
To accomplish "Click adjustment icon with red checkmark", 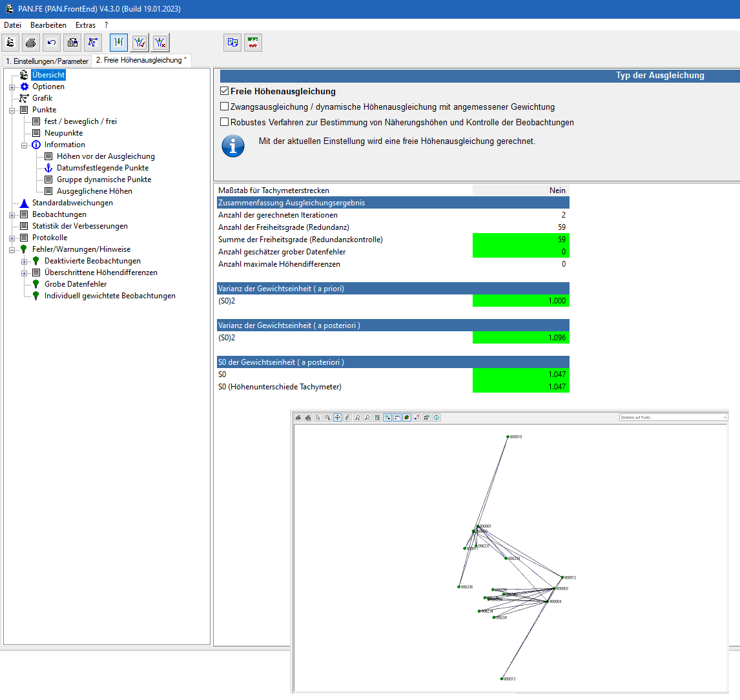I will tap(139, 43).
